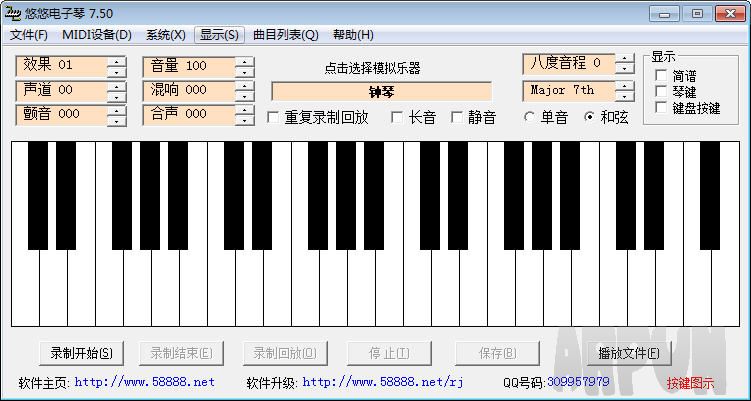Image resolution: width=751 pixels, height=401 pixels.
Task: Play the rightmost black piano key
Action: point(710,195)
